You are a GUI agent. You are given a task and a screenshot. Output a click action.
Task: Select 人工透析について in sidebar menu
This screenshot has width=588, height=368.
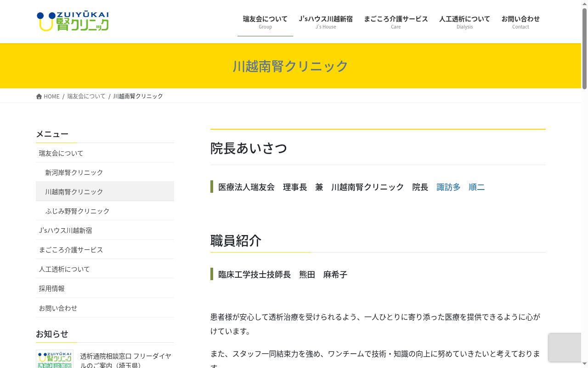pos(105,269)
